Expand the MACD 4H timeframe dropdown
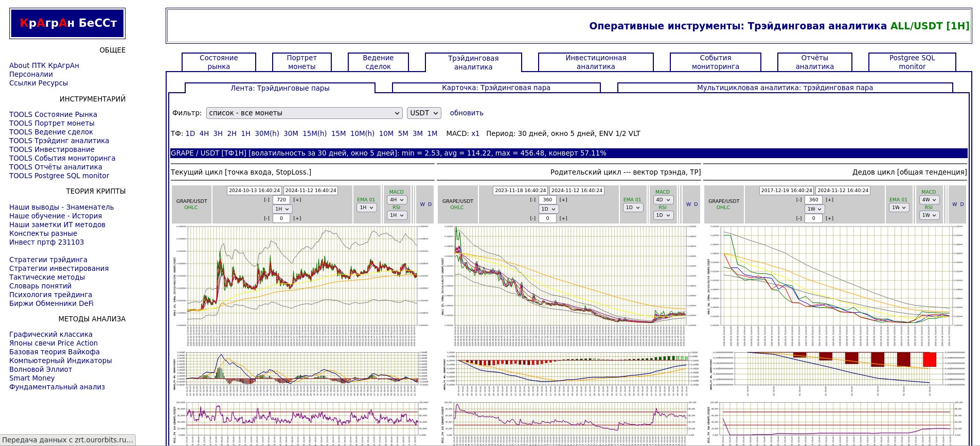Image resolution: width=980 pixels, height=446 pixels. [x=396, y=200]
